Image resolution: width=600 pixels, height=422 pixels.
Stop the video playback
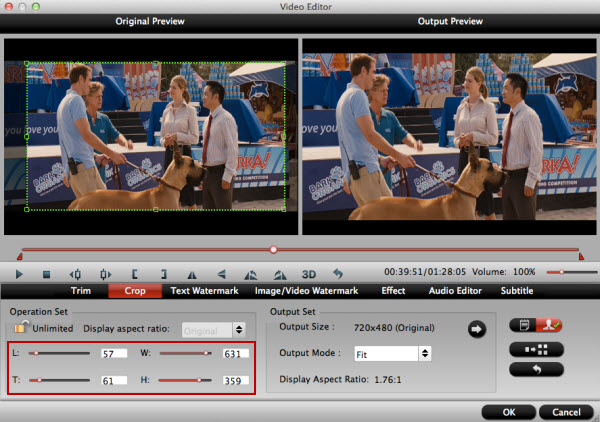pyautogui.click(x=46, y=274)
